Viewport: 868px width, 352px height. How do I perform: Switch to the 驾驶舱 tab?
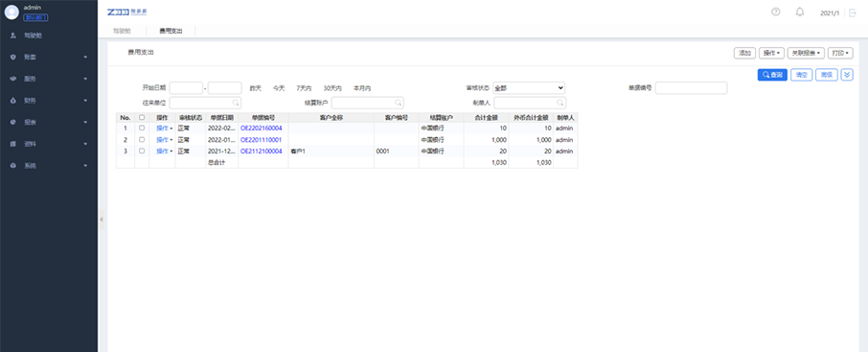point(122,31)
